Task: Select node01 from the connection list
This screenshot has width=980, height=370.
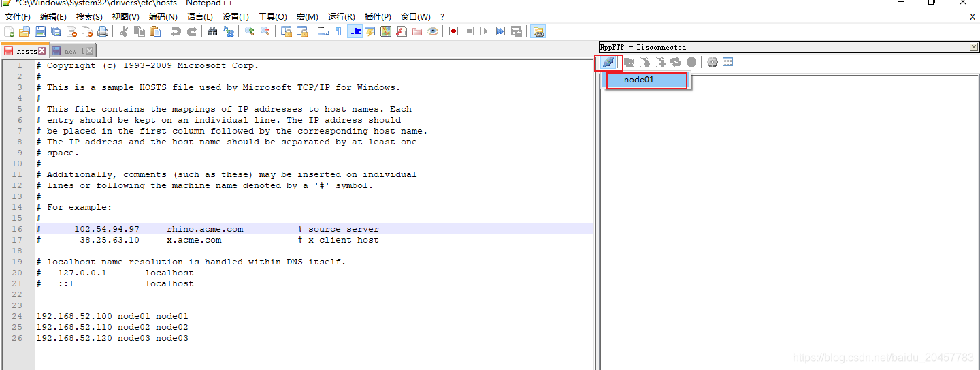Action: tap(647, 80)
